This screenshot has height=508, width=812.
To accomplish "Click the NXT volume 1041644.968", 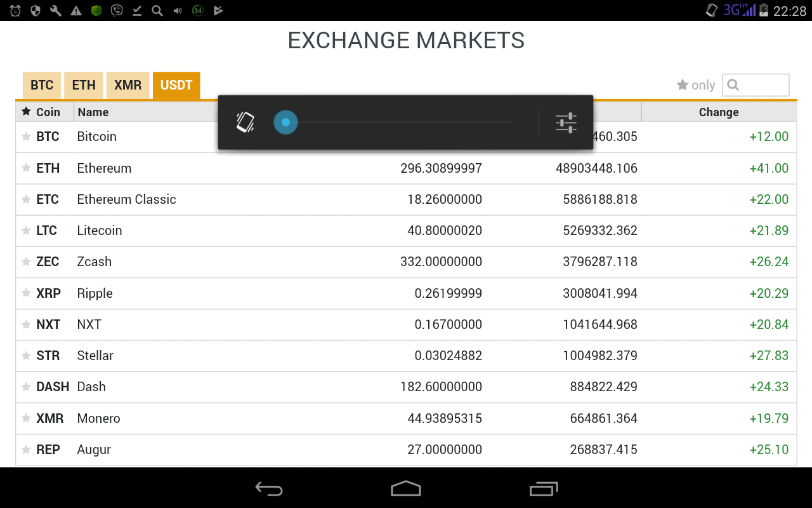I will tap(600, 324).
